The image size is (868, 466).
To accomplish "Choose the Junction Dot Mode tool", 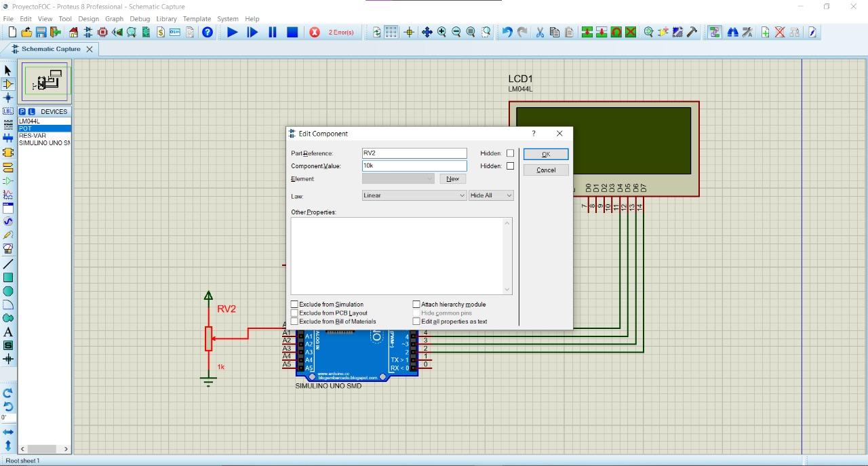I will click(x=8, y=98).
